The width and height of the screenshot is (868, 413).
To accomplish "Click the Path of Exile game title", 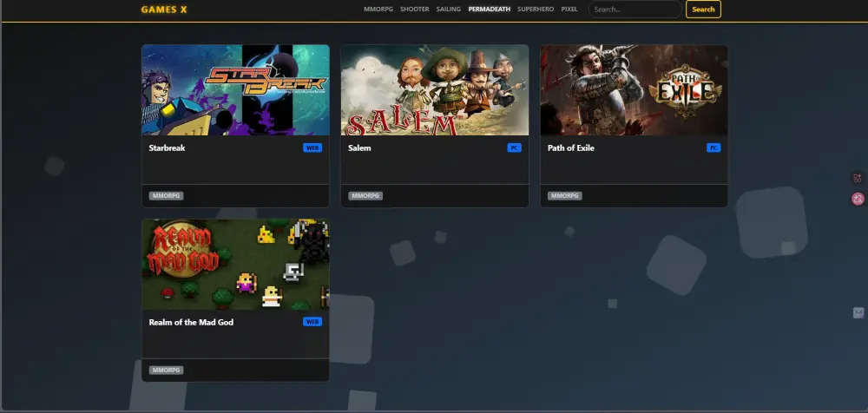I will click(x=571, y=147).
